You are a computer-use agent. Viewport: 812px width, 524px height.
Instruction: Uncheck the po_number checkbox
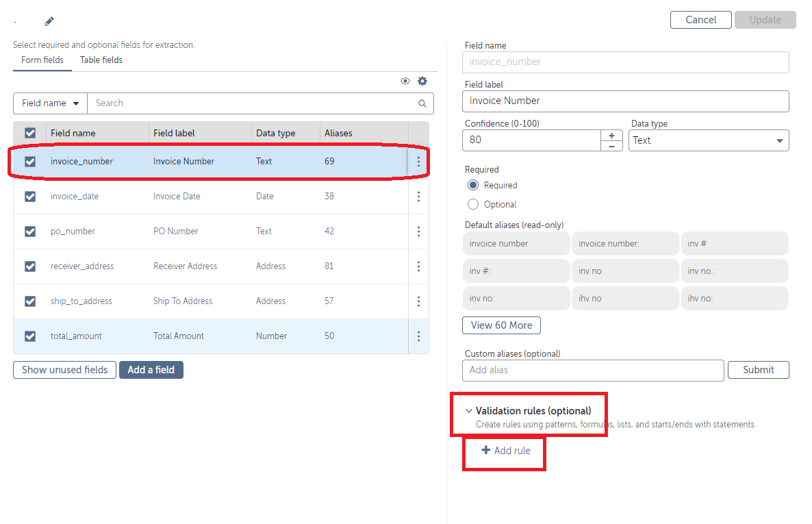point(30,231)
